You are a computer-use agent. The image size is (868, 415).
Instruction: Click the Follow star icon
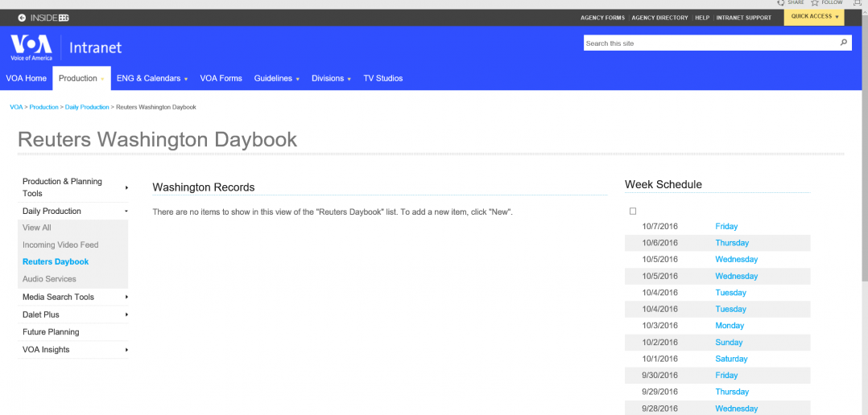click(x=815, y=2)
